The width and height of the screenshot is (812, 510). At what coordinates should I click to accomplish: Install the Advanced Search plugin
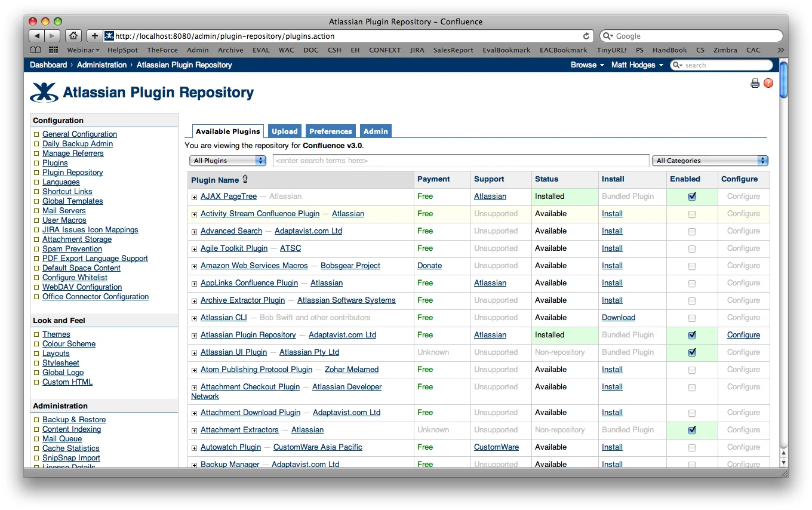[x=612, y=231]
